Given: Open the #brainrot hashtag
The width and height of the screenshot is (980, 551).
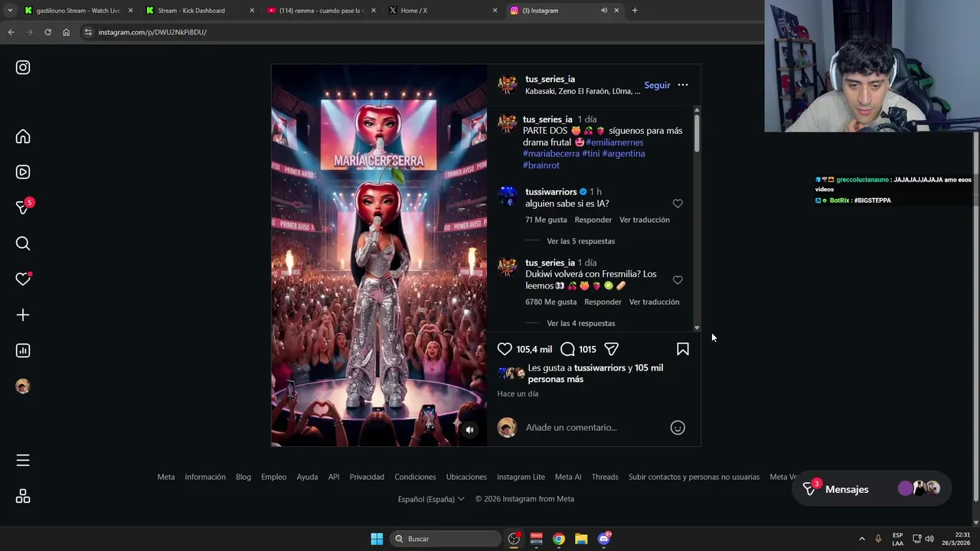Looking at the screenshot, I should (541, 165).
